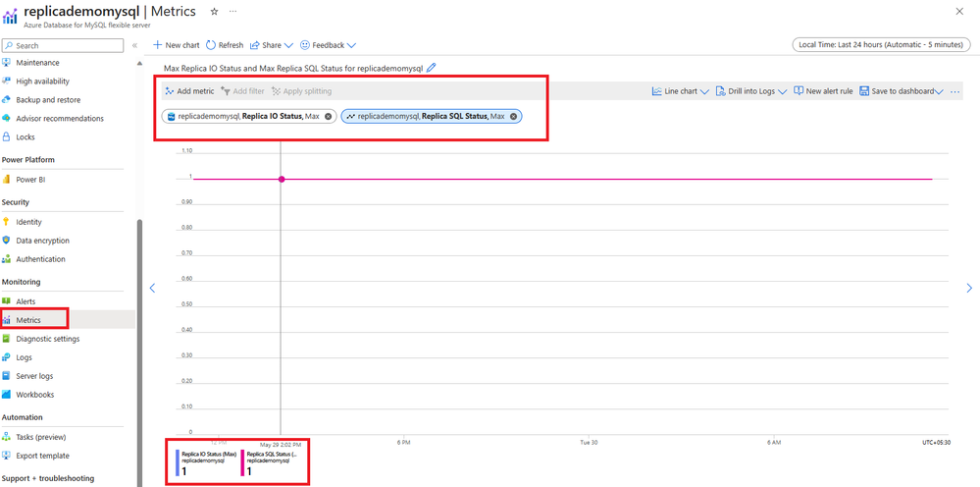Open Logs in the sidebar
980x487 pixels.
tap(24, 357)
